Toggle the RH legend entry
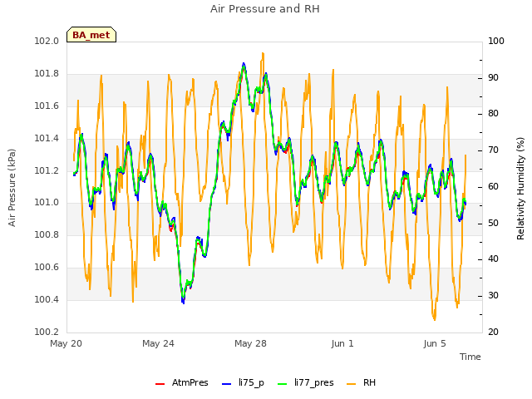This screenshot has width=532, height=399. pyautogui.click(x=362, y=382)
